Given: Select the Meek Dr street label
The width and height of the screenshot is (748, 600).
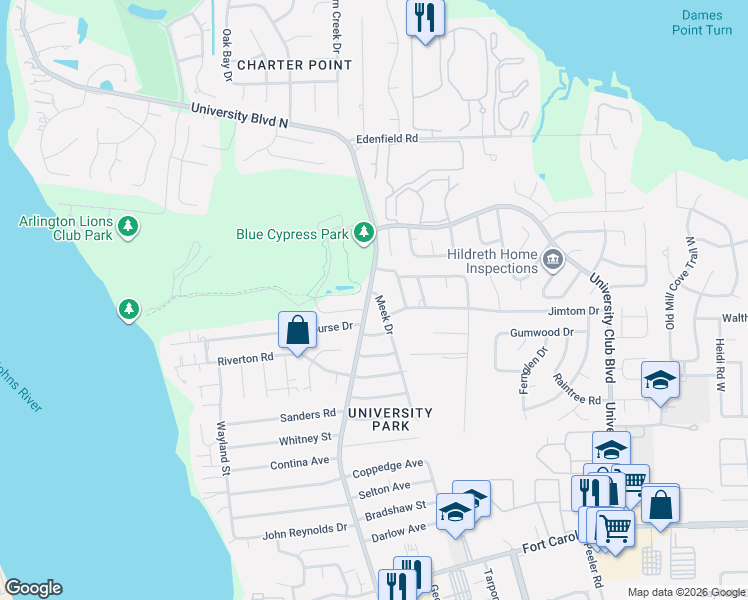Looking at the screenshot, I should pyautogui.click(x=384, y=315).
